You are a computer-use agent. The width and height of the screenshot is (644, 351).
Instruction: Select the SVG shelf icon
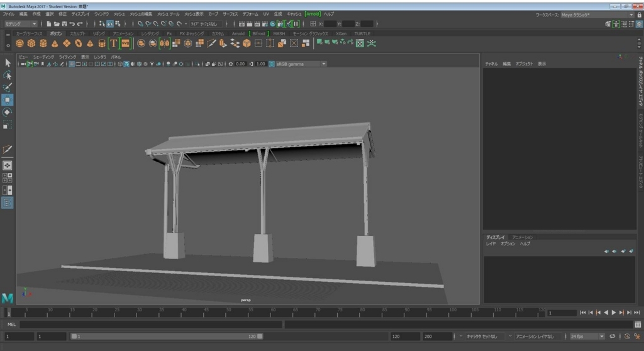[x=125, y=43]
